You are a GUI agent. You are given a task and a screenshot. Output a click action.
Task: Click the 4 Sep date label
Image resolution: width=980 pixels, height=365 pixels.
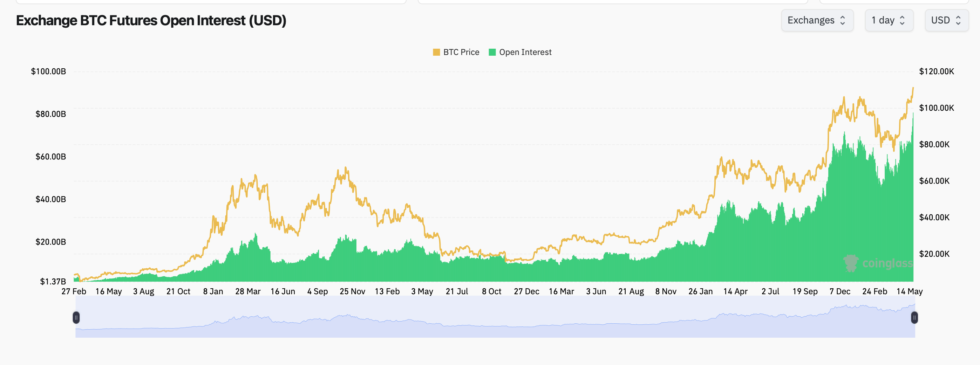[x=317, y=291]
